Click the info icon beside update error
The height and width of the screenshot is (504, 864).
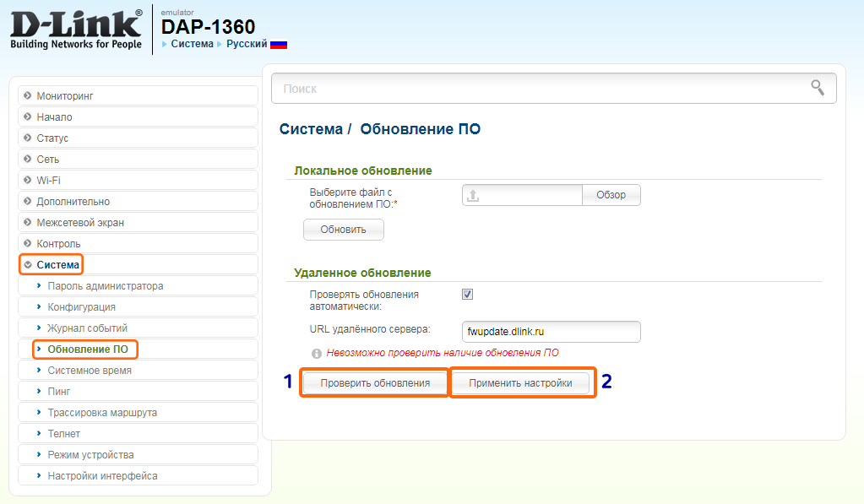tap(317, 354)
